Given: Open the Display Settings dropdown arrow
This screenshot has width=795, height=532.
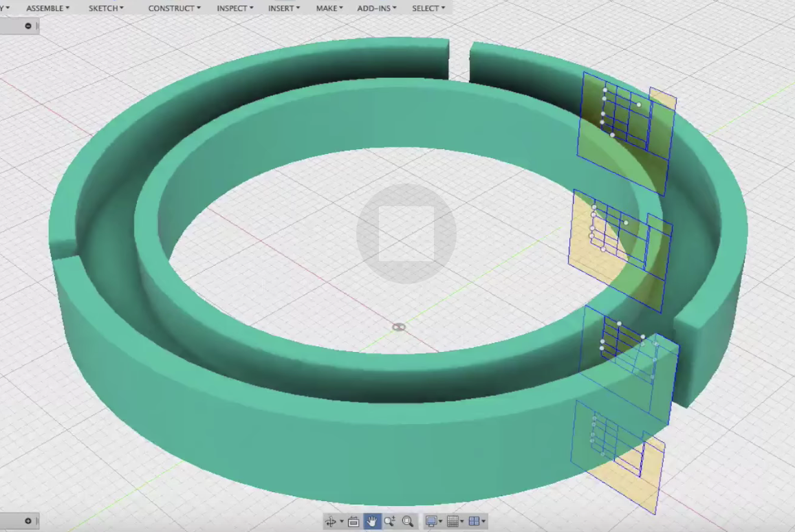Looking at the screenshot, I should [x=441, y=521].
